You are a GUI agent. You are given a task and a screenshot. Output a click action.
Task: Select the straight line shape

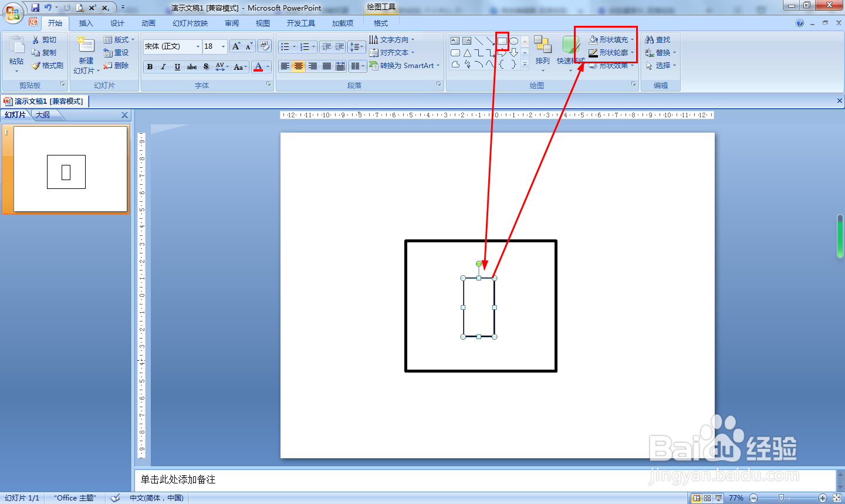479,41
